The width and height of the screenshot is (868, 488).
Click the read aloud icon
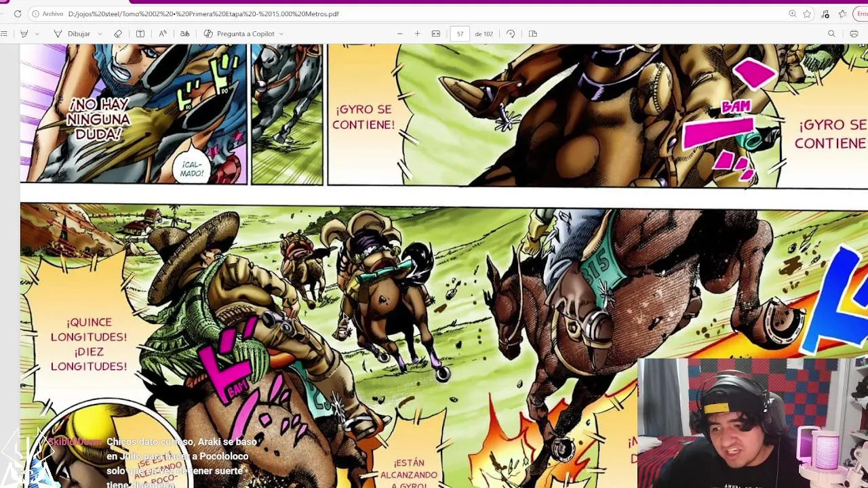coord(163,34)
